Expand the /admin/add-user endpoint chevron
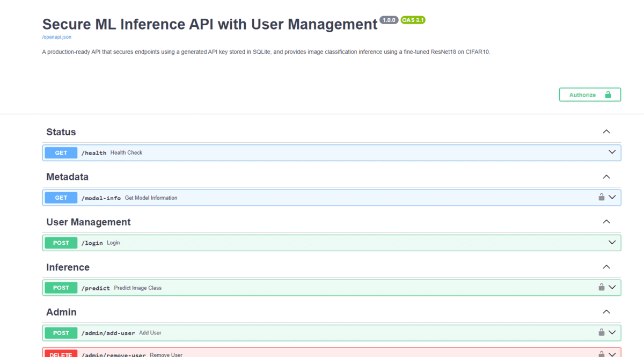Image resolution: width=644 pixels, height=357 pixels. 612,332
